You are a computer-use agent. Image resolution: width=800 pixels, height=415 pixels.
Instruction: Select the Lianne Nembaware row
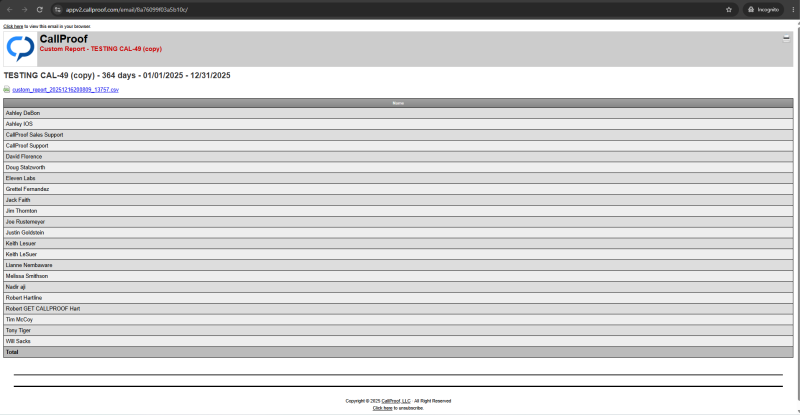tap(398, 265)
